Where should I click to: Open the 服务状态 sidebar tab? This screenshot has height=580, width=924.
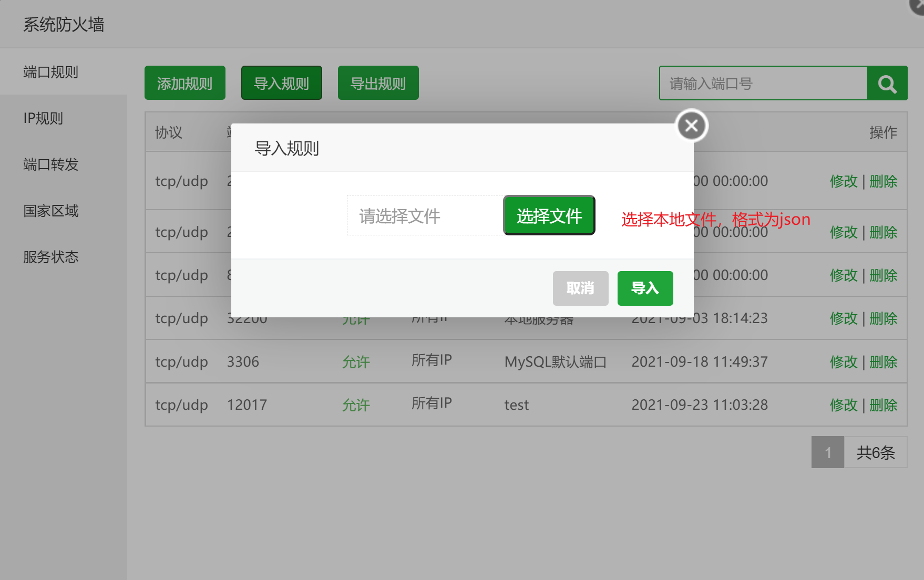tap(51, 257)
